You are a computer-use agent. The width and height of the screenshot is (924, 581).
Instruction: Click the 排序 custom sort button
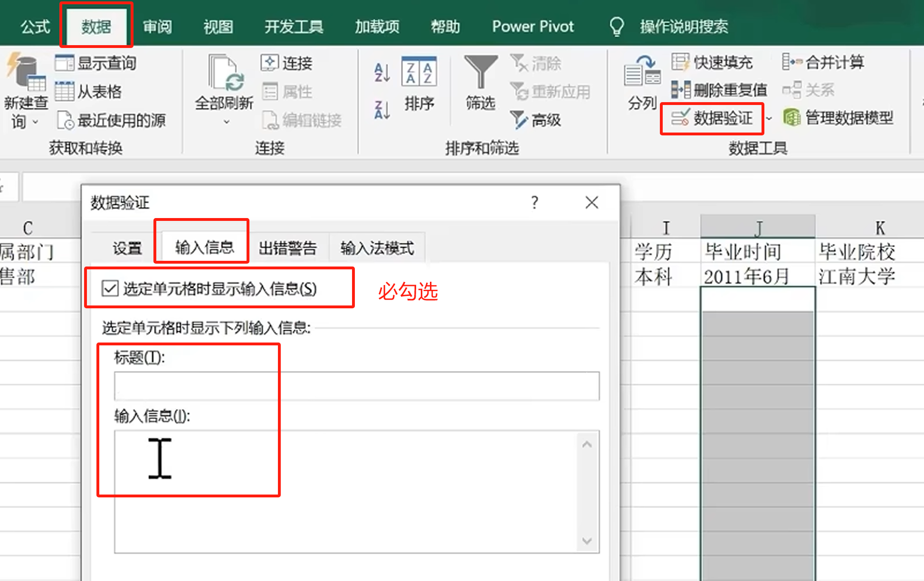pyautogui.click(x=419, y=84)
